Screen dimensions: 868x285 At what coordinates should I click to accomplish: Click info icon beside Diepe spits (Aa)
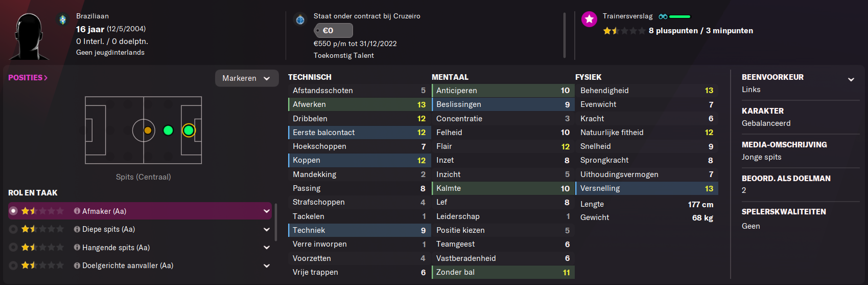(77, 229)
